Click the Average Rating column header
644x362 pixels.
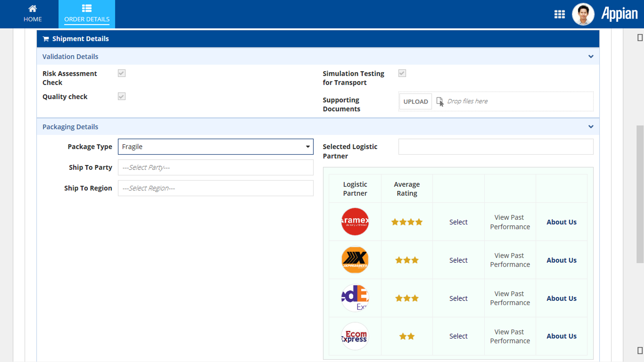(x=407, y=189)
